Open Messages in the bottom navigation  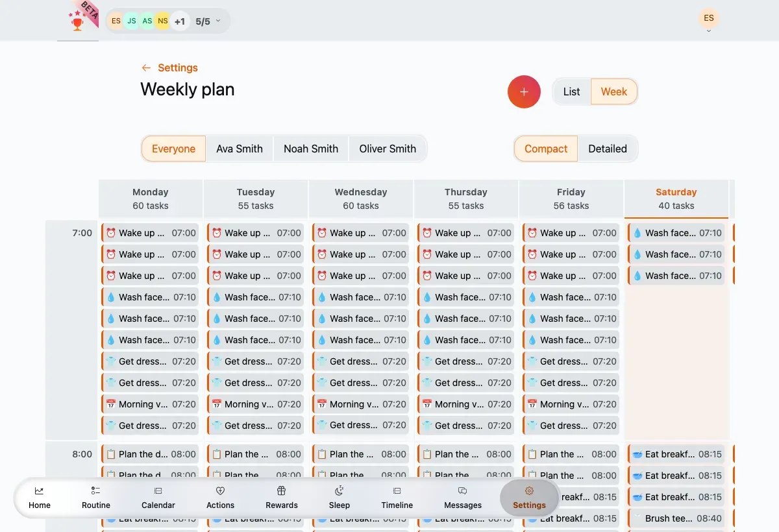[463, 498]
